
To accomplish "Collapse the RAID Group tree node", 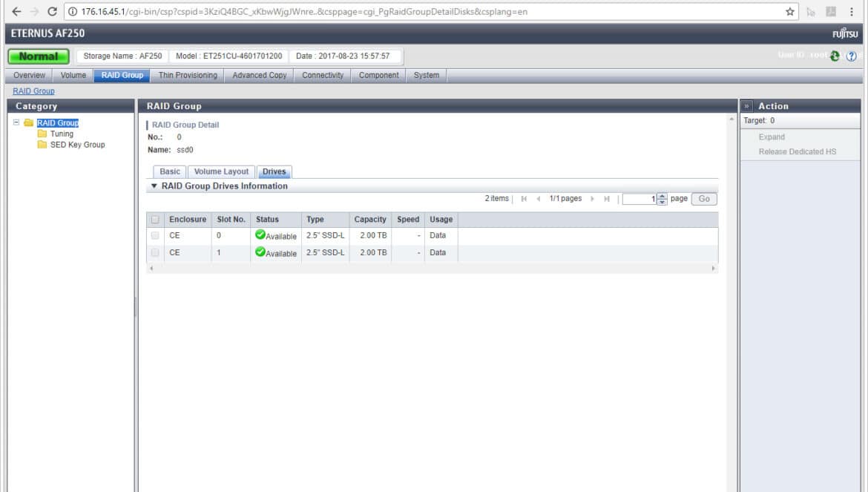I will [x=16, y=122].
